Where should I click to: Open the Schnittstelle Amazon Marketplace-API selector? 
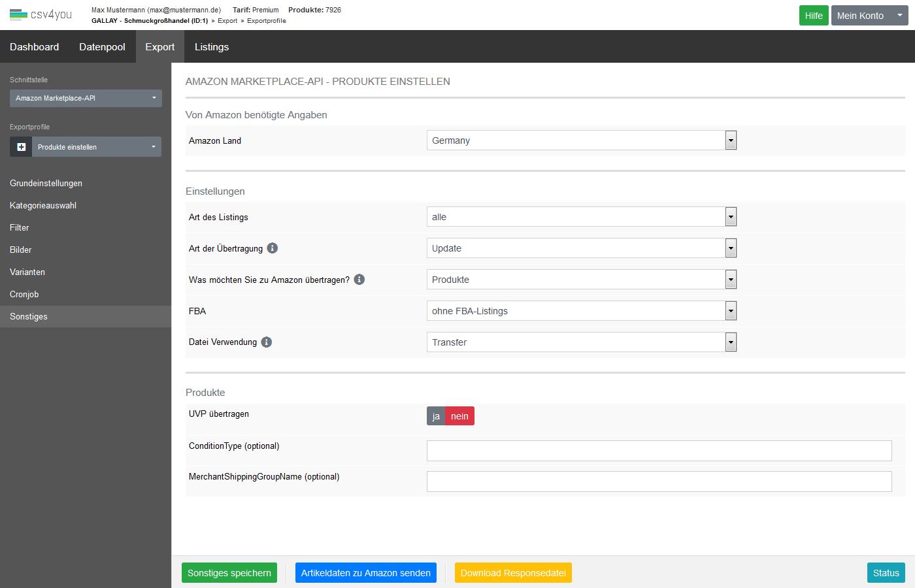tap(86, 98)
